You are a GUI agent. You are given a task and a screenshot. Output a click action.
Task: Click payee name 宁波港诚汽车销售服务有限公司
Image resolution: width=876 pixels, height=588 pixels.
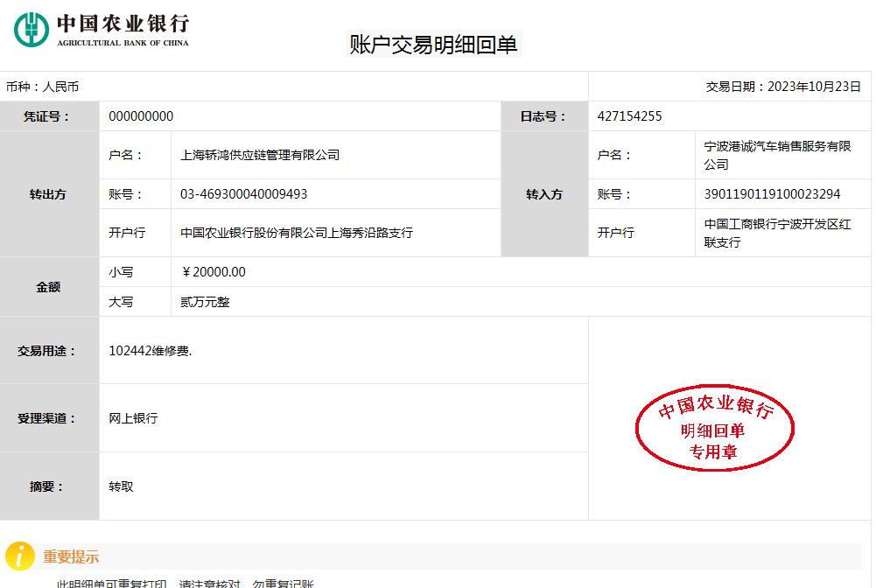pos(777,155)
